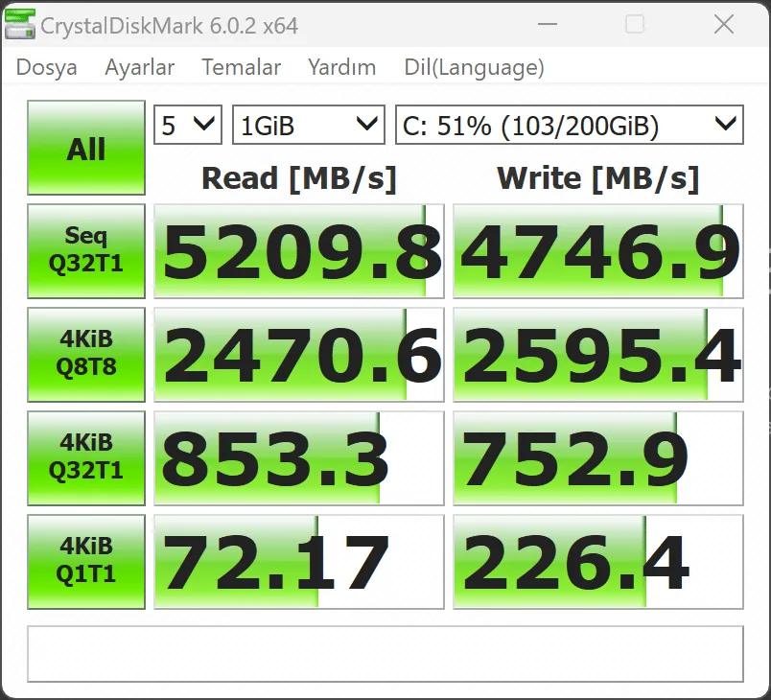Start the Seq Q32T1 test
This screenshot has width=771, height=700.
(86, 251)
